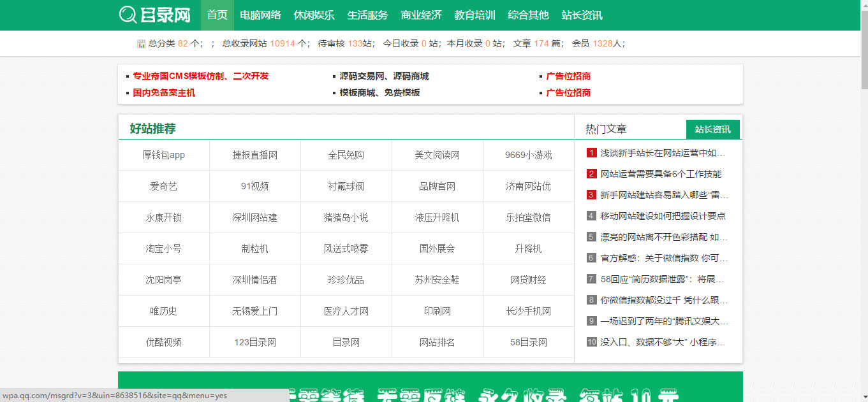The height and width of the screenshot is (402, 868).
Task: Click the small grid icon before 总分类
Action: coord(140,43)
